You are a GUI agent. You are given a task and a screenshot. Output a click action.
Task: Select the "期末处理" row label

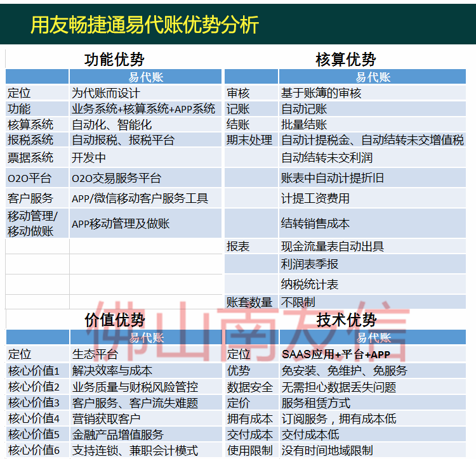point(251,140)
